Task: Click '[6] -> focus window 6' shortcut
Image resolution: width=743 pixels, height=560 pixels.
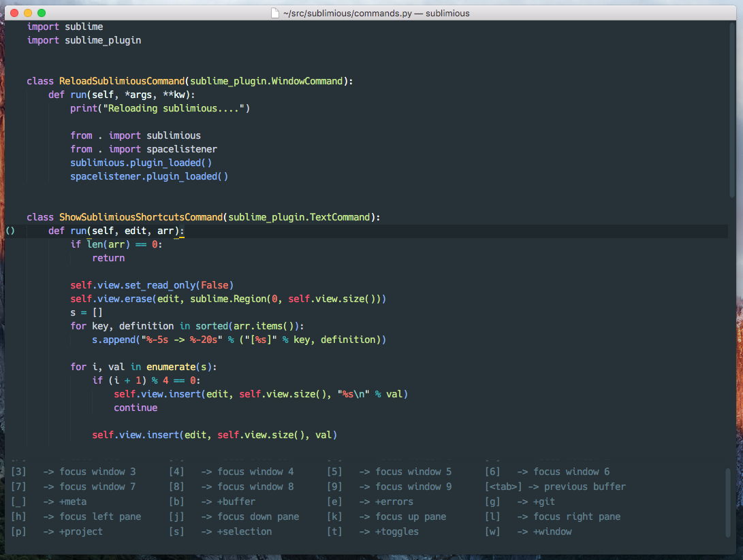Action: [548, 472]
